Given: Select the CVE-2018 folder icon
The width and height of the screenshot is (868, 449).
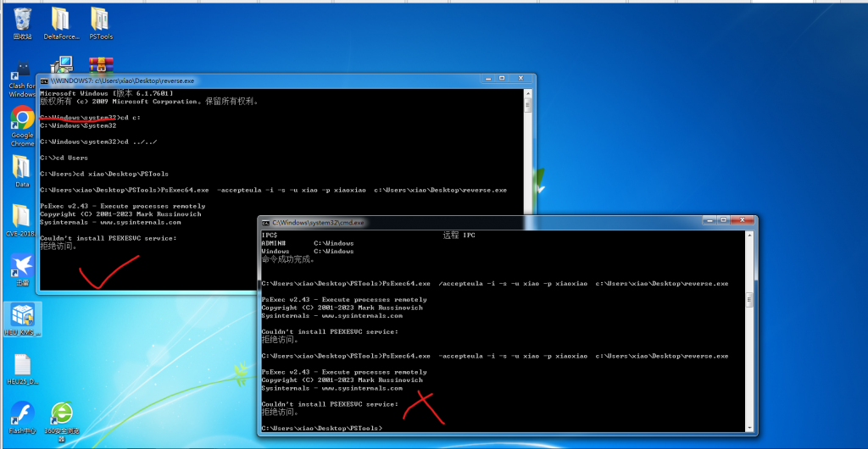Looking at the screenshot, I should (x=22, y=220).
